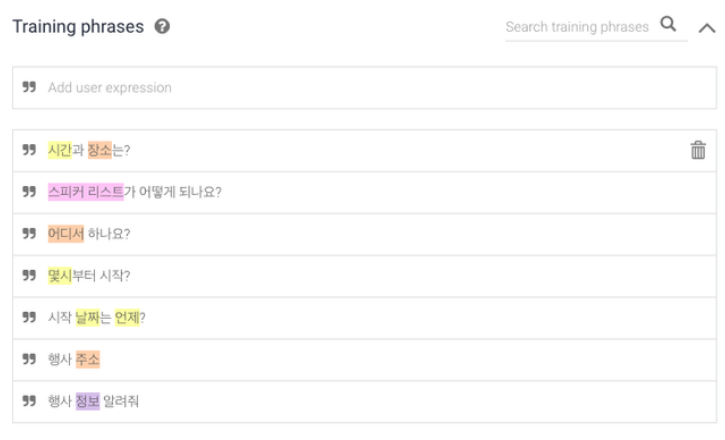Image resolution: width=725 pixels, height=440 pixels.
Task: Click the quote icon beside the 스피커 리스트 phrase
Action: point(29,191)
